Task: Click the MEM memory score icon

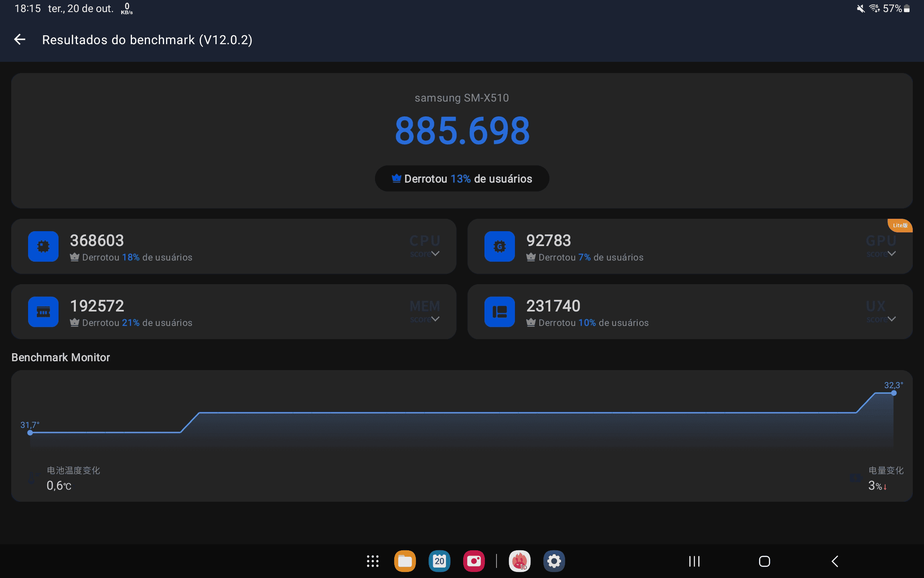Action: click(x=43, y=312)
